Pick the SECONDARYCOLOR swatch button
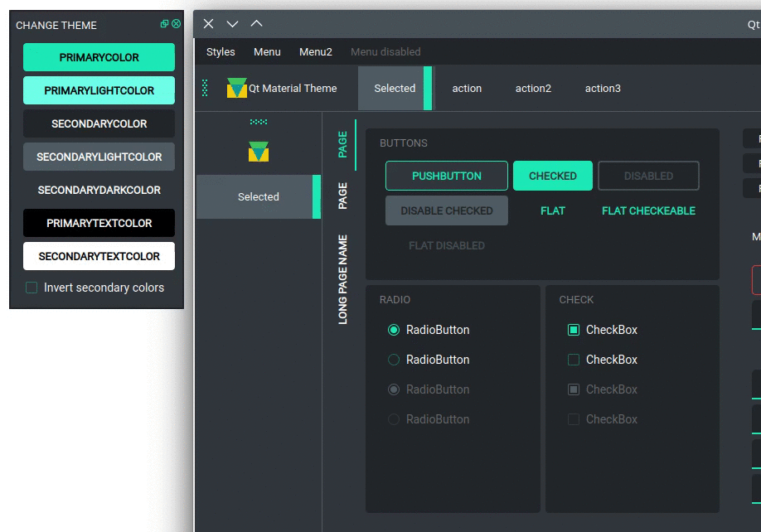The width and height of the screenshot is (761, 532). coord(99,123)
